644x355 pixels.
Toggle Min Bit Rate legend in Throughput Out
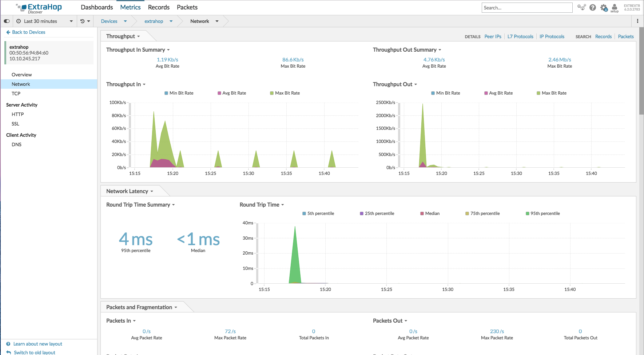tap(446, 93)
